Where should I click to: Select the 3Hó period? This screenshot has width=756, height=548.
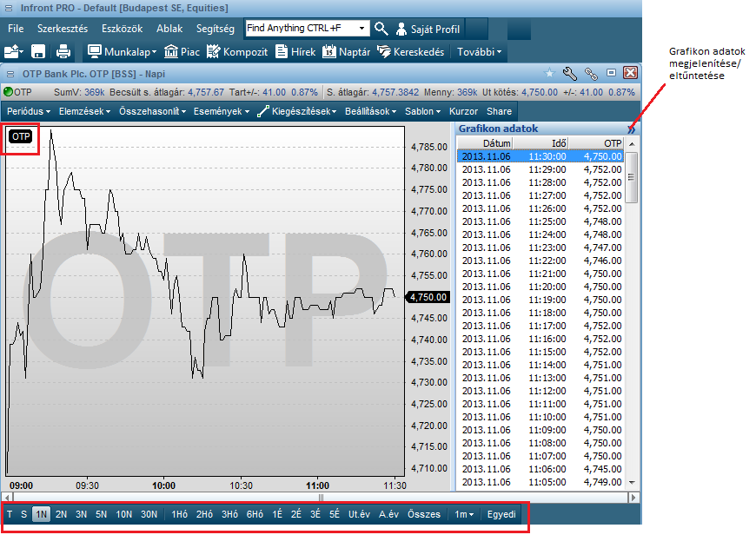pyautogui.click(x=229, y=514)
